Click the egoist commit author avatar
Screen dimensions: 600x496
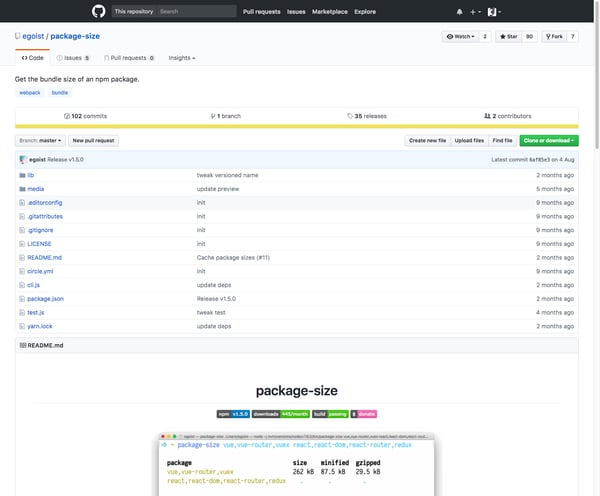23,160
